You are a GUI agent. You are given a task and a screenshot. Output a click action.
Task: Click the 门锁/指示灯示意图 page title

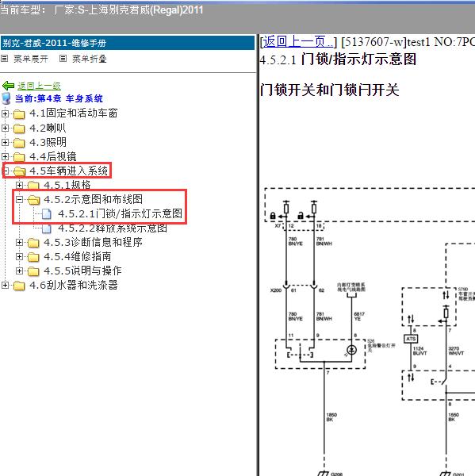358,59
